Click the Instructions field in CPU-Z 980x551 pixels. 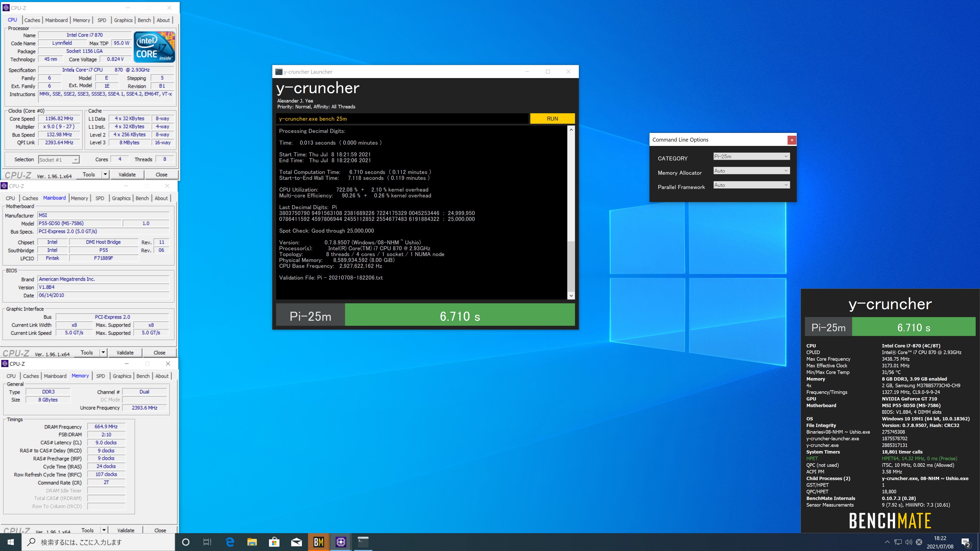(x=106, y=97)
